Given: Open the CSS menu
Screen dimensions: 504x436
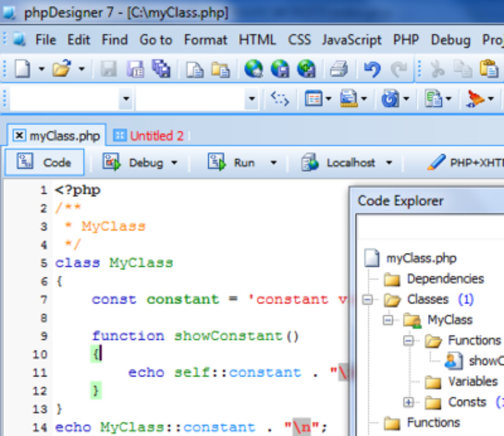Looking at the screenshot, I should tap(299, 40).
